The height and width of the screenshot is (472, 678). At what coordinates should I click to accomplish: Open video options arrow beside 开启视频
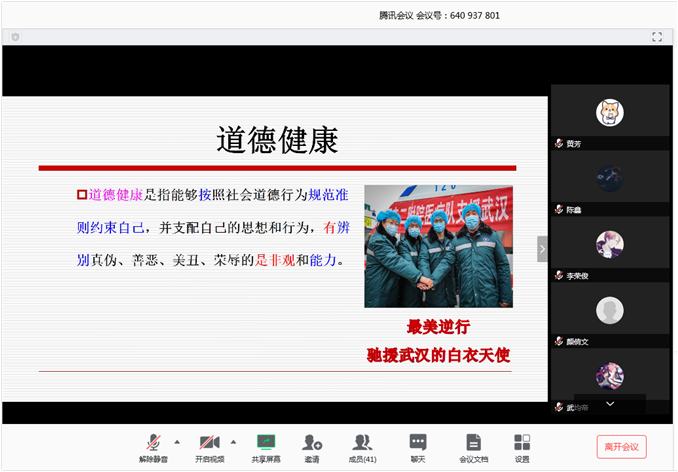tap(233, 441)
